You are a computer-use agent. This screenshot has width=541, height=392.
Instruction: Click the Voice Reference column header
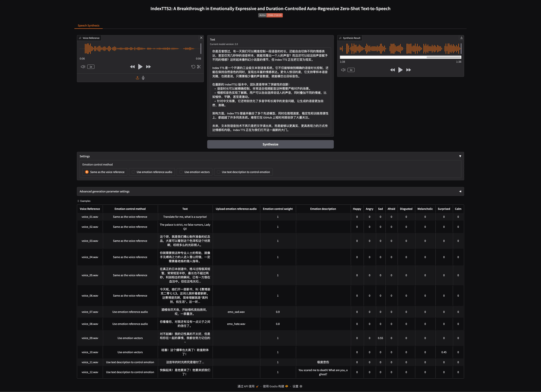90,209
